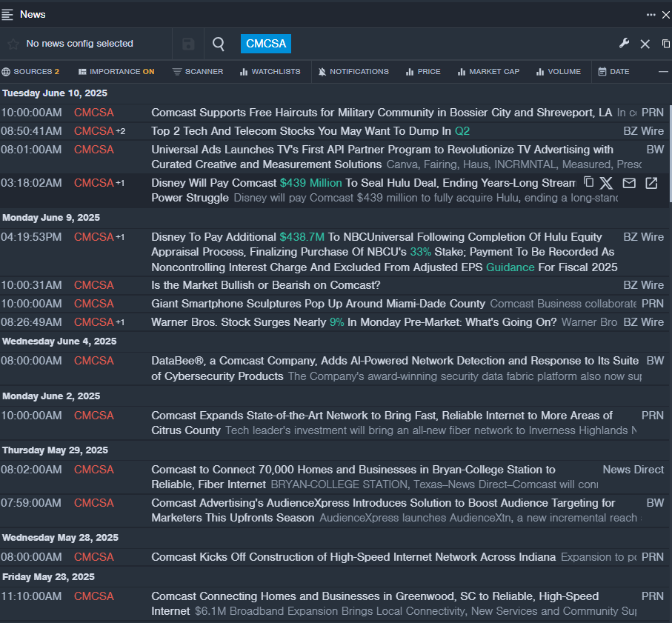The width and height of the screenshot is (672, 623).
Task: Click the 03:18:02AM timestamp
Action: click(x=31, y=183)
